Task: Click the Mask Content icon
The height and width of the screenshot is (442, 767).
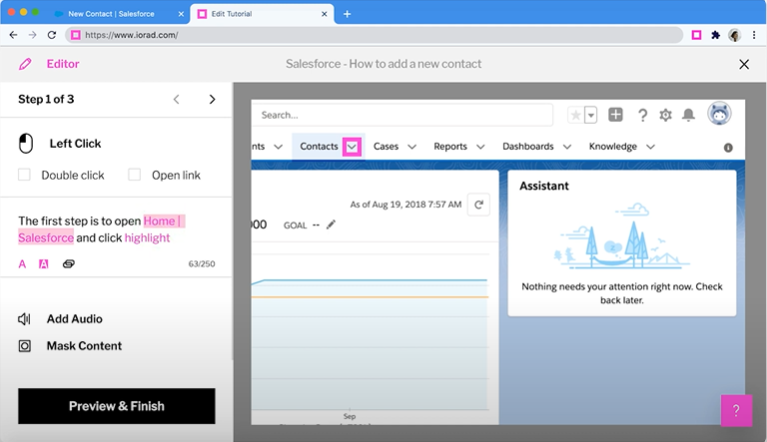Action: [24, 346]
